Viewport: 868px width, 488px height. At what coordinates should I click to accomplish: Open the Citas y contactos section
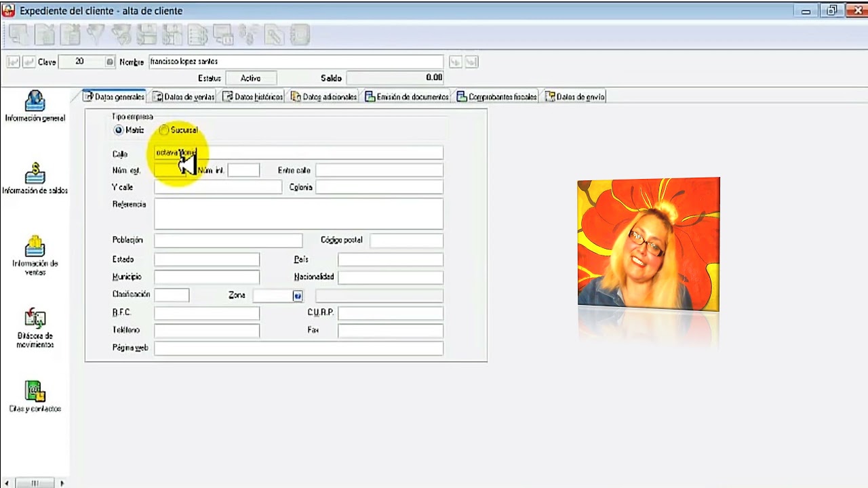35,396
